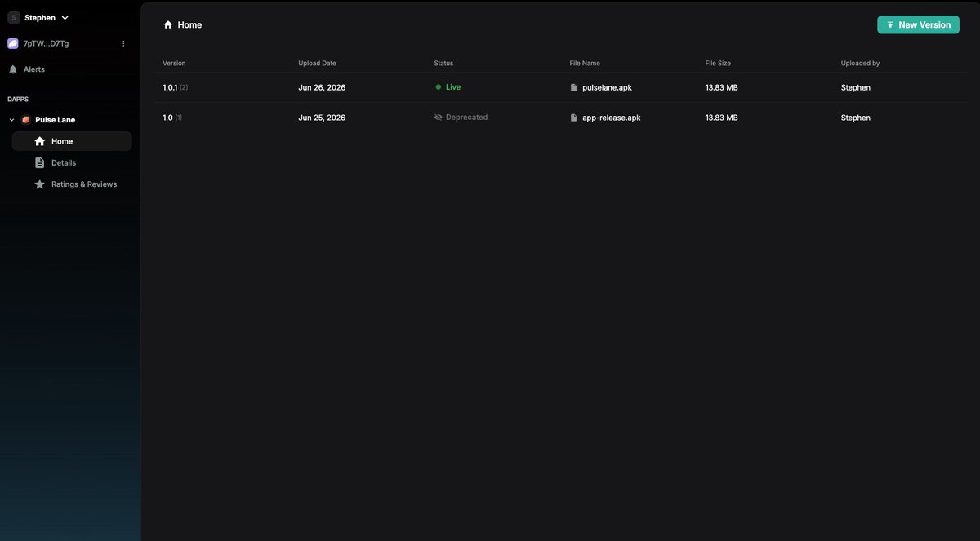Click the Jun 26, 2026 upload date
980x541 pixels.
click(x=322, y=87)
